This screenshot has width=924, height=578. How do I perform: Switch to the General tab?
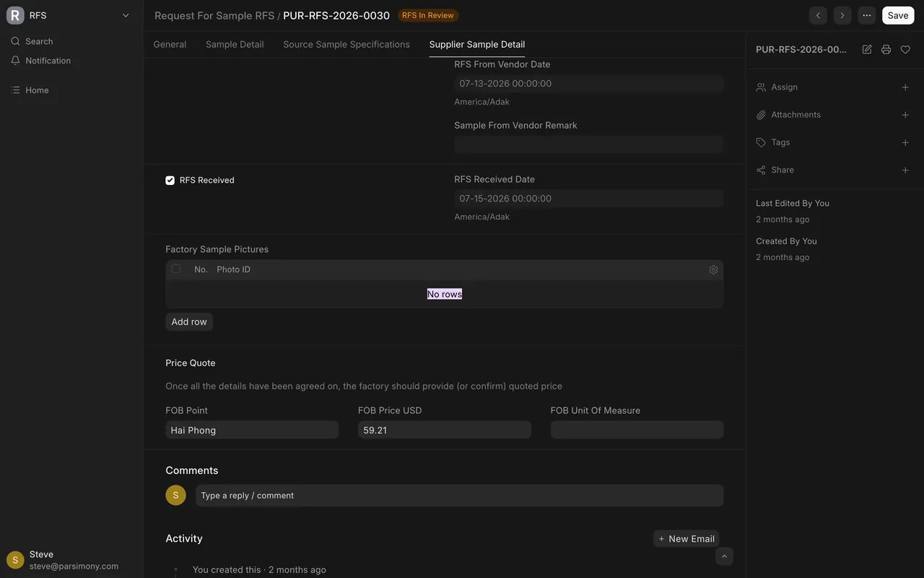coord(170,44)
